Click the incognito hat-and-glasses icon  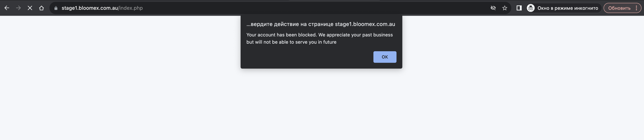(x=531, y=8)
